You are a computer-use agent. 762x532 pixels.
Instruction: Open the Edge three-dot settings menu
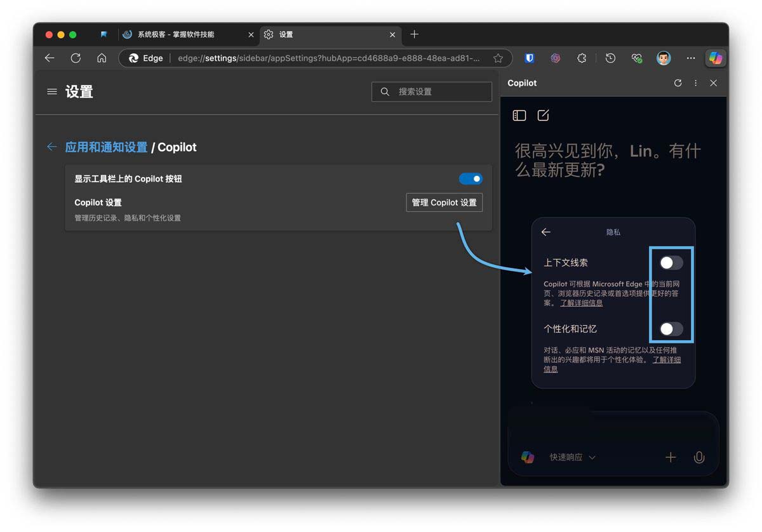[691, 58]
